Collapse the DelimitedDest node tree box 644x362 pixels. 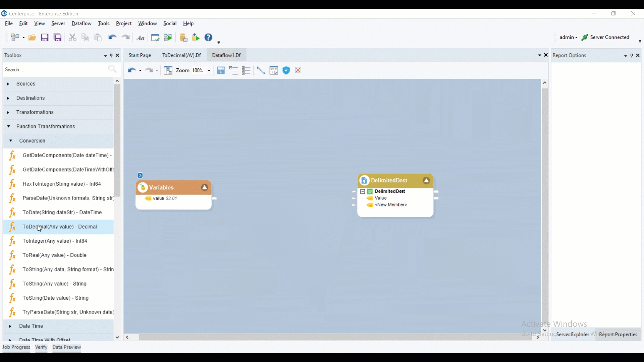[x=363, y=192]
